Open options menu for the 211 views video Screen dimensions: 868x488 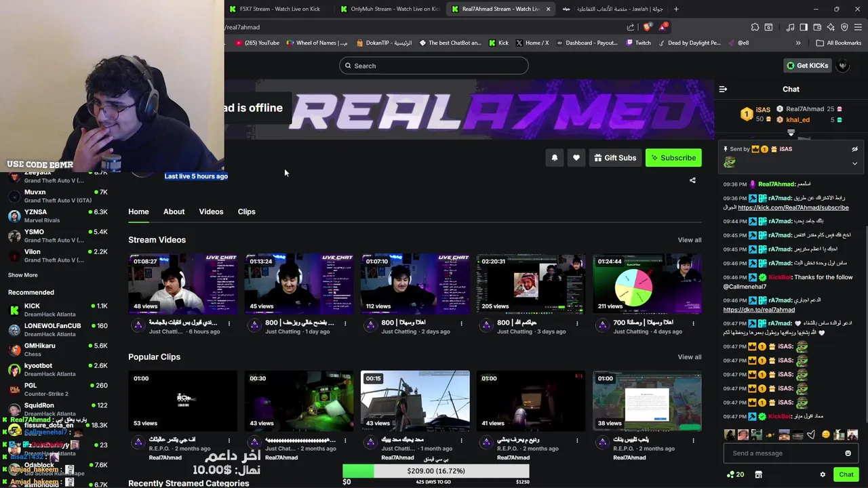[693, 323]
